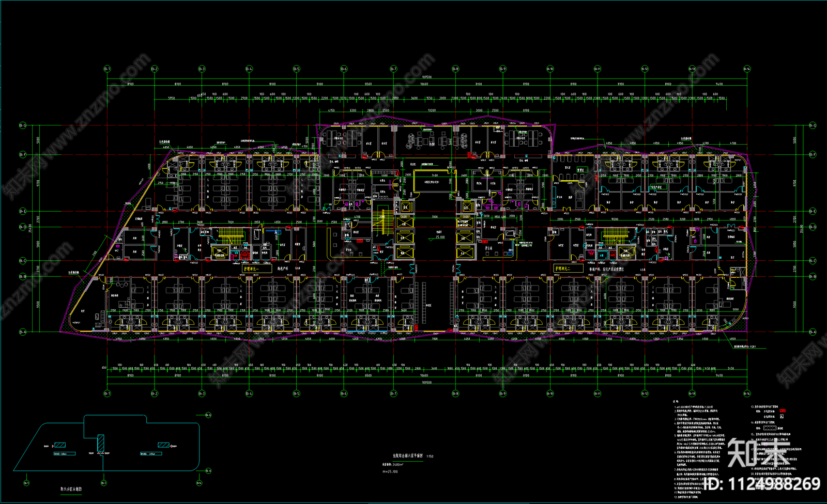Click grid bubble B-C left of the plan

[23, 261]
